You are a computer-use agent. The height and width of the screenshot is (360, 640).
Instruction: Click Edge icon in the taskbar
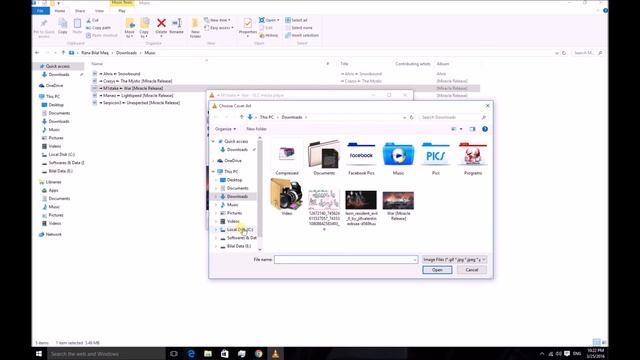pyautogui.click(x=191, y=353)
